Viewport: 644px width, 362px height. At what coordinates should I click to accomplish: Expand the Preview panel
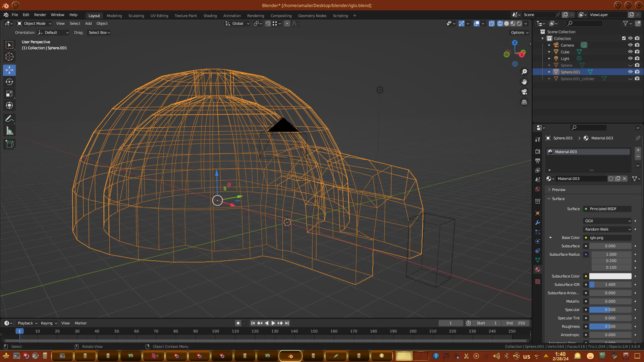(558, 190)
